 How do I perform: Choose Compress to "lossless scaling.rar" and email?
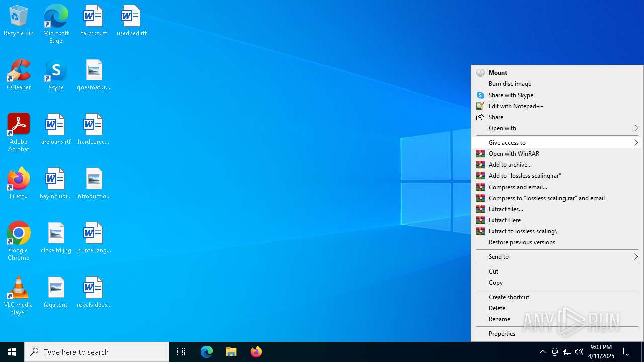pyautogui.click(x=557, y=198)
